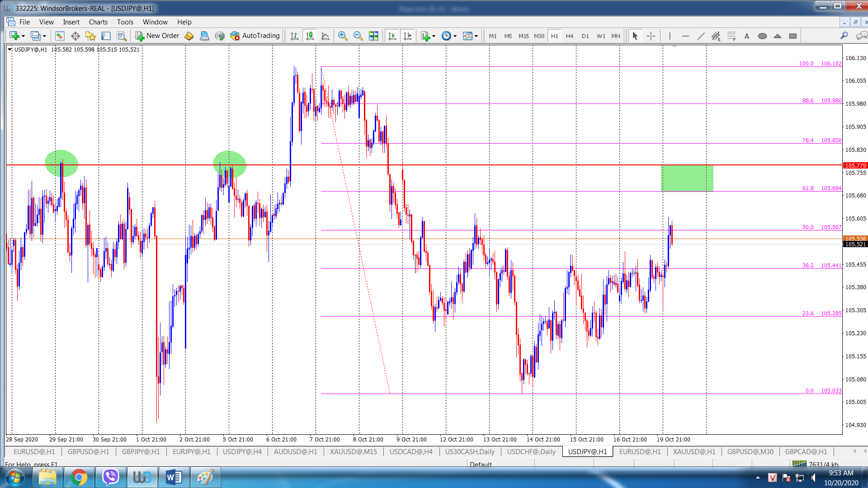The image size is (868, 488).
Task: Switch to the XAUUSD@,M15 chart tab
Action: 353,451
